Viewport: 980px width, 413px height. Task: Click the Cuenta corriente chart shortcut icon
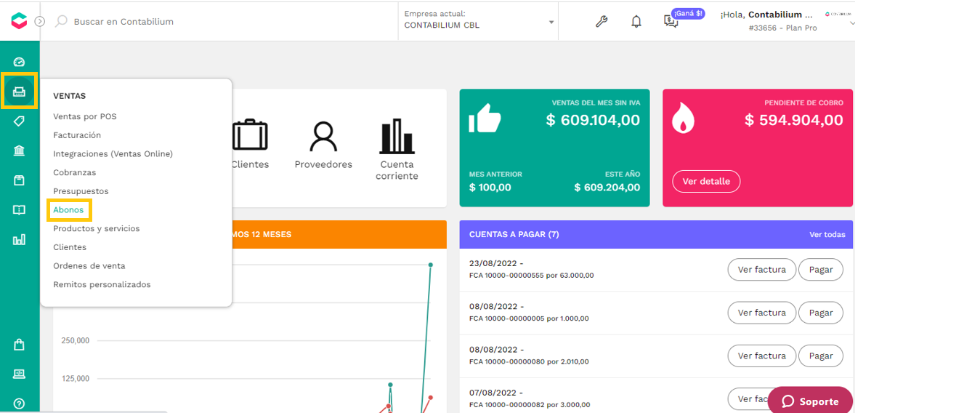[x=397, y=136]
